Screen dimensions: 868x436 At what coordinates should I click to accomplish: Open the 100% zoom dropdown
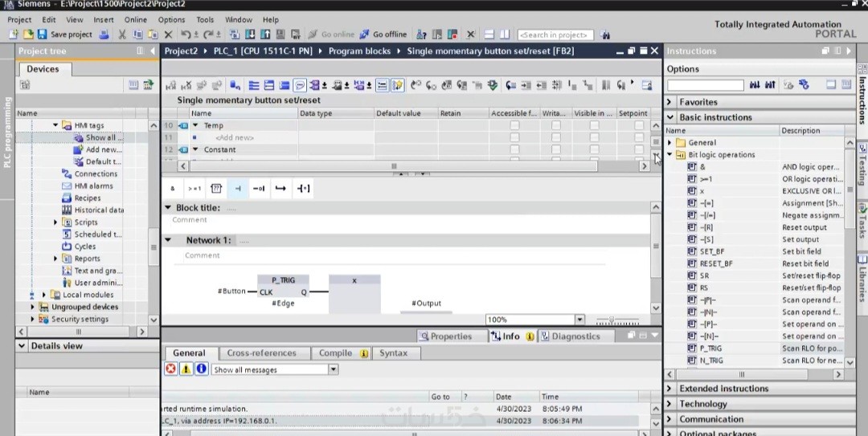(x=579, y=320)
